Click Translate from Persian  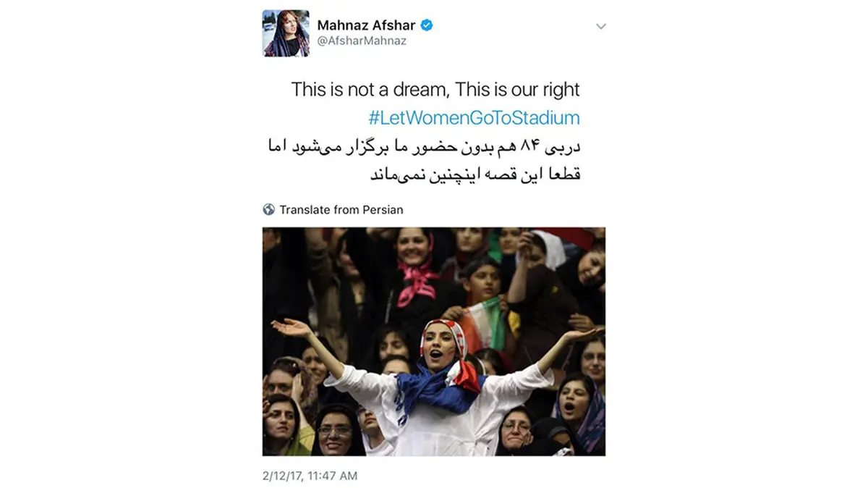point(341,210)
